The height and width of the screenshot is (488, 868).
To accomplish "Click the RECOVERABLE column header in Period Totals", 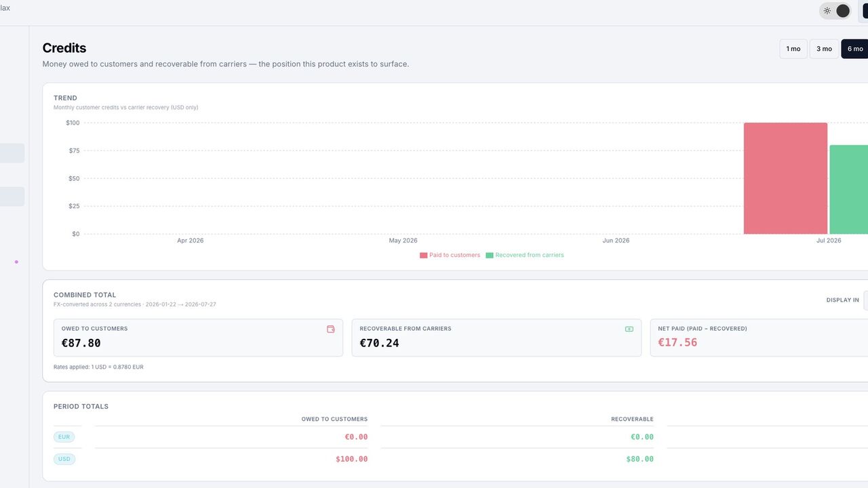I will click(632, 419).
